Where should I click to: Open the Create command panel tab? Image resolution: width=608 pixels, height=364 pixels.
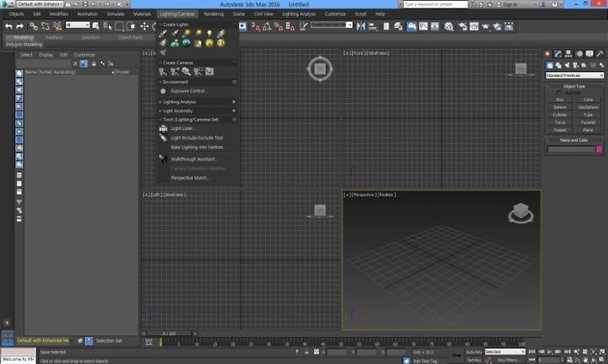tap(547, 53)
